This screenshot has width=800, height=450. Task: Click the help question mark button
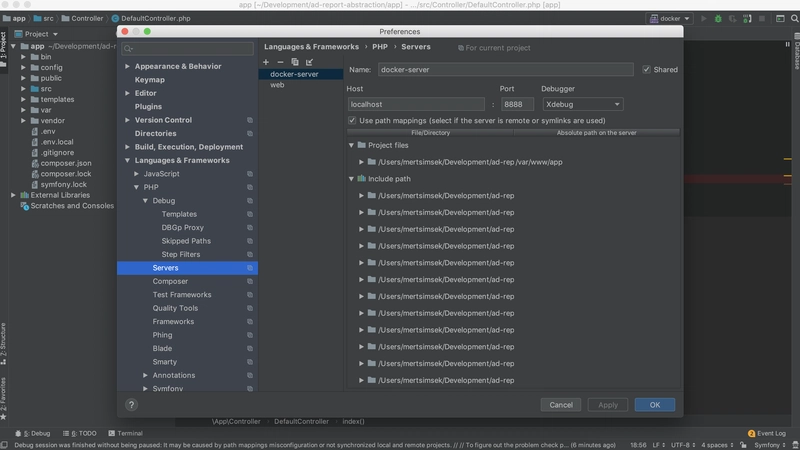[131, 405]
